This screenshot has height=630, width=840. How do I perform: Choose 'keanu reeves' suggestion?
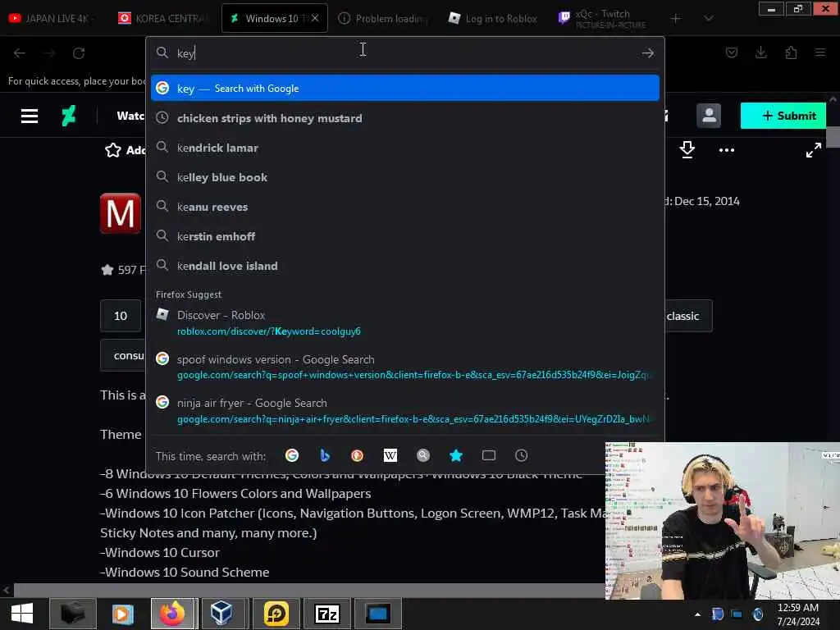(x=405, y=206)
